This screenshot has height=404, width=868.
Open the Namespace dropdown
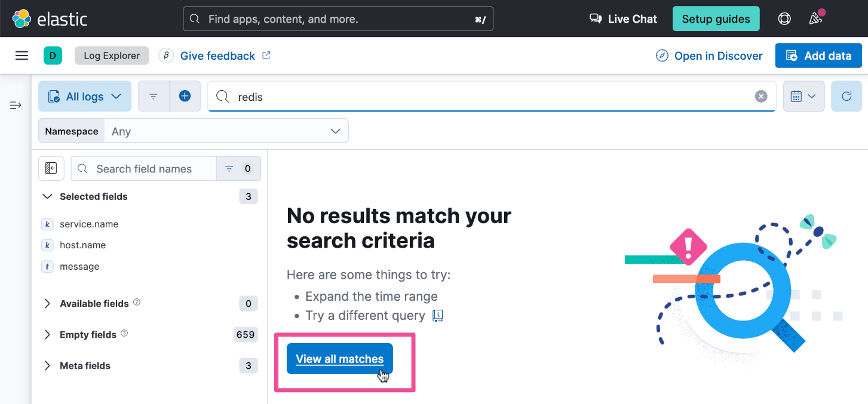pyautogui.click(x=226, y=131)
